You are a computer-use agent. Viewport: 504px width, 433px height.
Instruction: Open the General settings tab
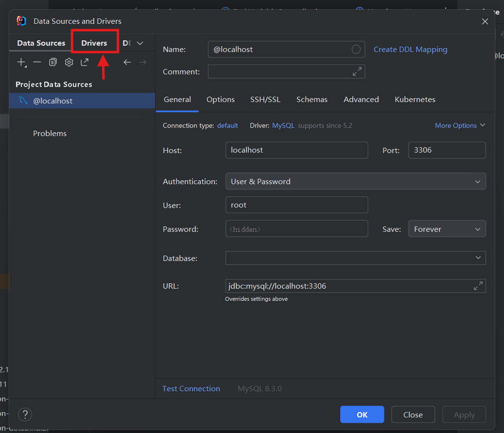tap(177, 99)
